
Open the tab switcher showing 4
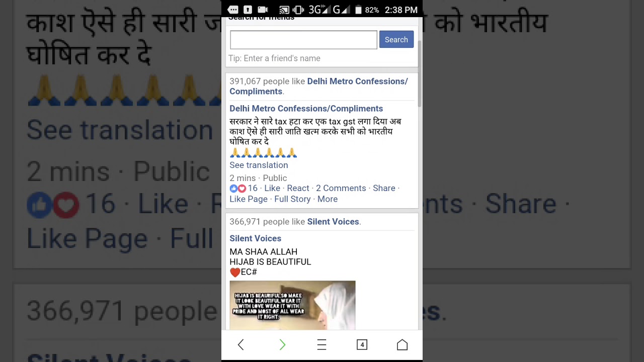click(x=362, y=344)
